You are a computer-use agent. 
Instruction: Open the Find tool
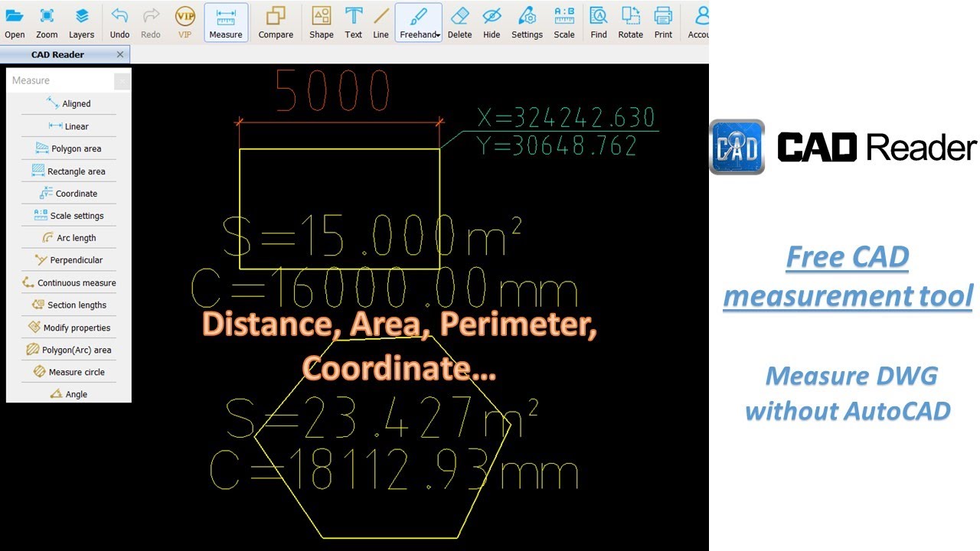(x=599, y=22)
